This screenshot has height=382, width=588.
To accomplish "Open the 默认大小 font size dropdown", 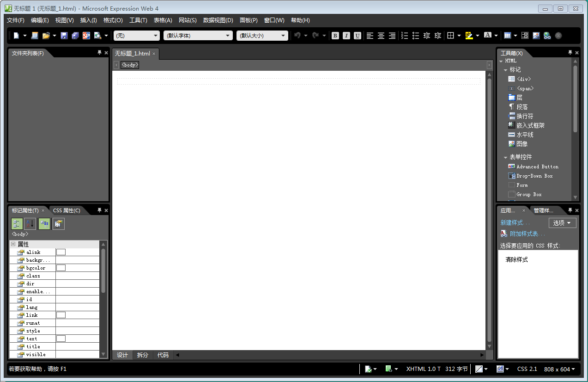I will pos(262,36).
